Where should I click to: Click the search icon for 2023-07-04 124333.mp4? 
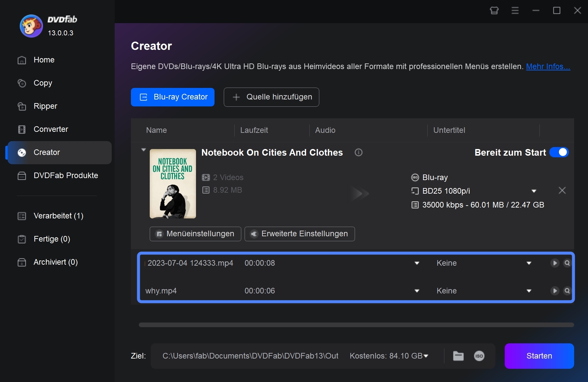567,263
